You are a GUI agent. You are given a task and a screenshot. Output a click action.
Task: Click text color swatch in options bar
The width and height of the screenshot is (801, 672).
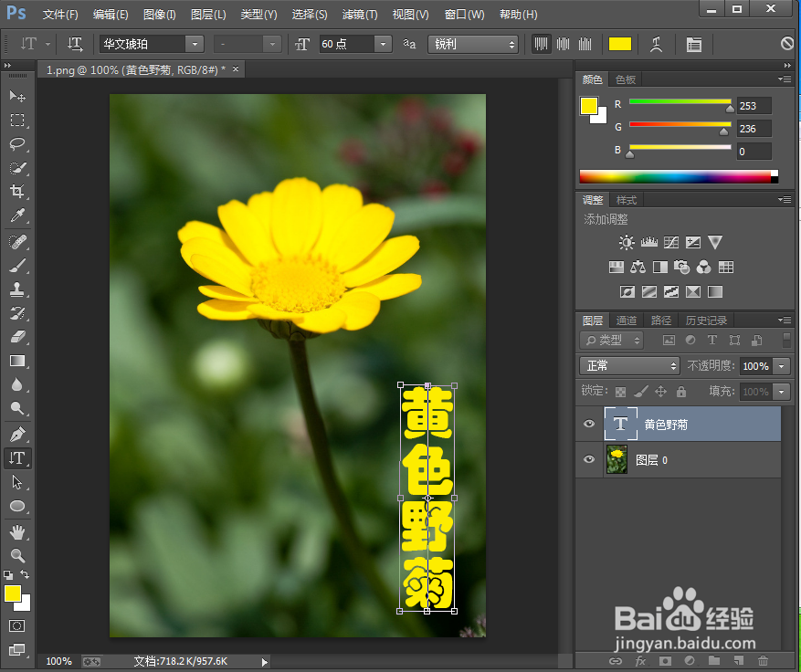[619, 45]
